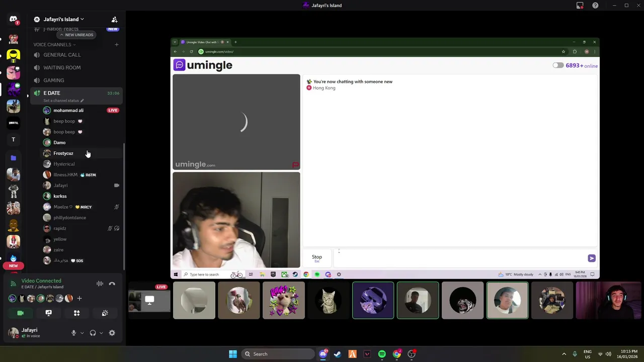Report stranger flag icon on video
The width and height of the screenshot is (644, 362).
pyautogui.click(x=295, y=165)
